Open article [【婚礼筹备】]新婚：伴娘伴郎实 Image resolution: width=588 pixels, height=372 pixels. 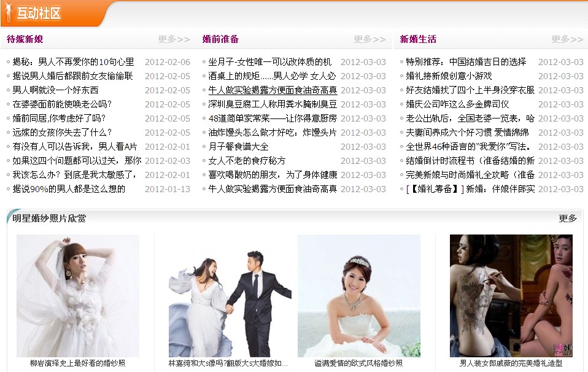pos(470,189)
